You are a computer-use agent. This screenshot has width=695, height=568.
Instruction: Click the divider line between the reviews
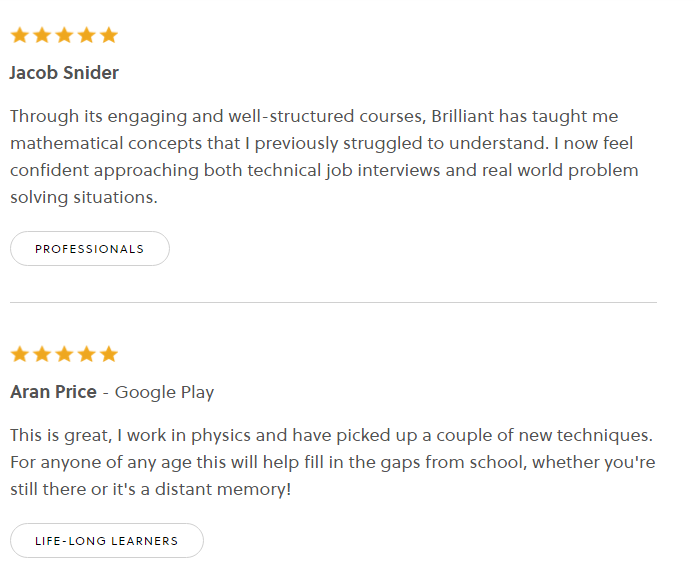pos(333,302)
